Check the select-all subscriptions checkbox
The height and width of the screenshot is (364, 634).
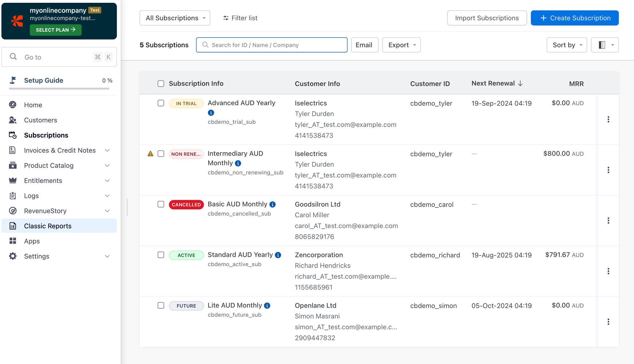point(161,83)
